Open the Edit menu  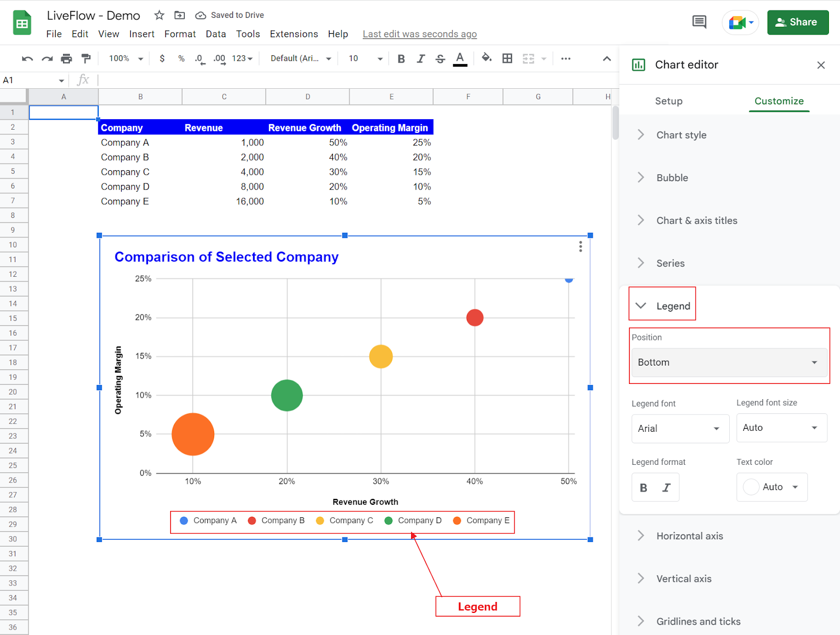tap(80, 34)
